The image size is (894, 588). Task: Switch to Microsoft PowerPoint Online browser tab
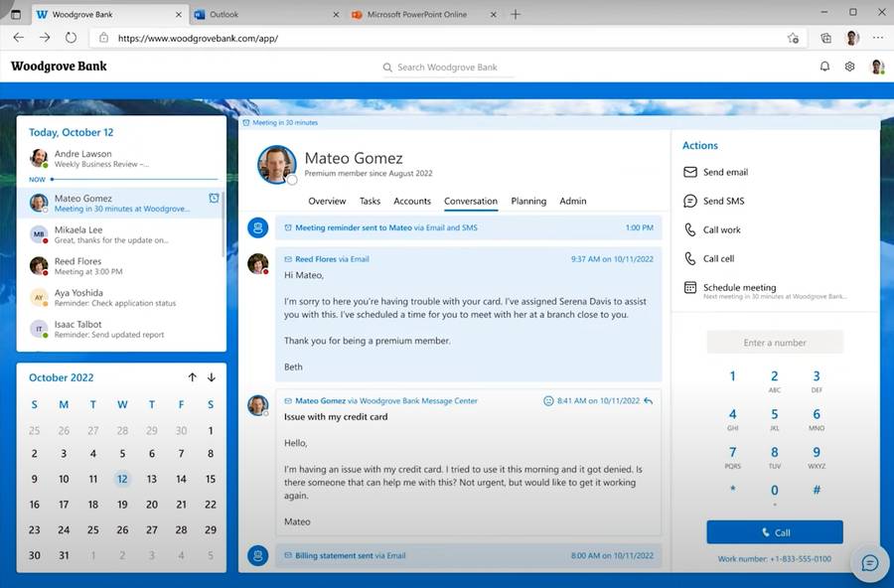click(x=423, y=14)
